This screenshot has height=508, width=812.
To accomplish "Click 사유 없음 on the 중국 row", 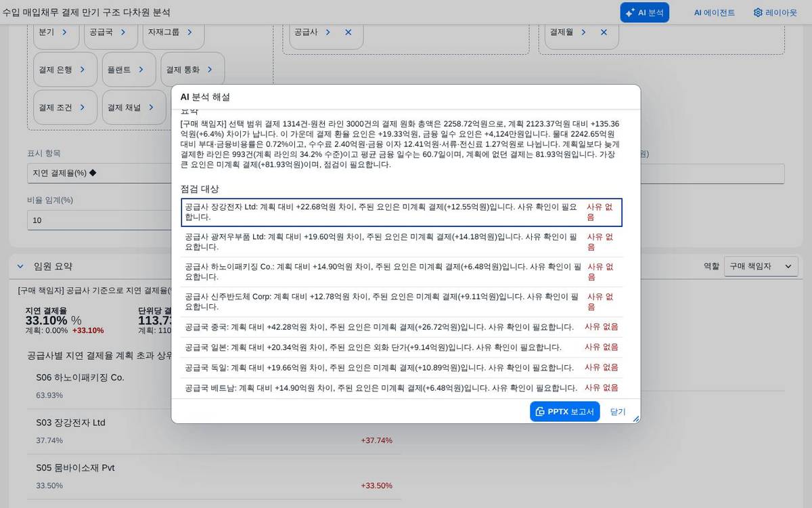I will tap(602, 326).
